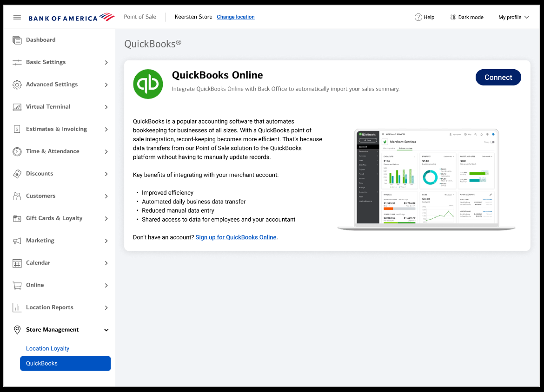Image resolution: width=544 pixels, height=392 pixels.
Task: Click the Point of Sale header text
Action: [140, 17]
